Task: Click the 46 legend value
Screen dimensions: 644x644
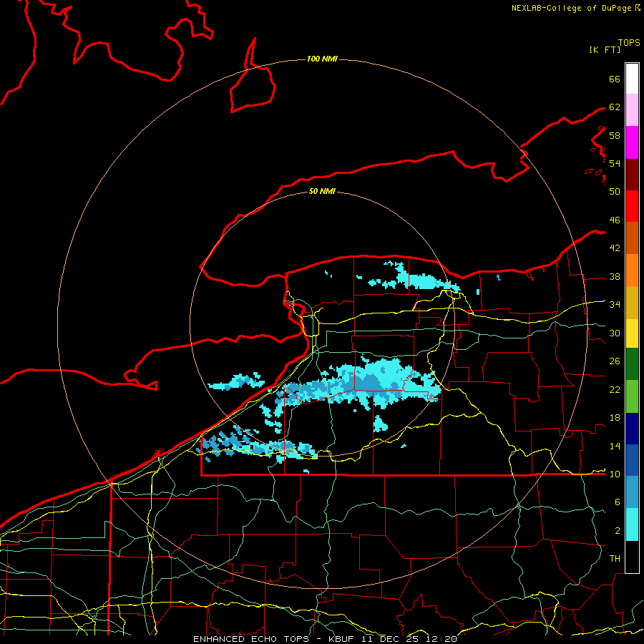Action: point(615,220)
